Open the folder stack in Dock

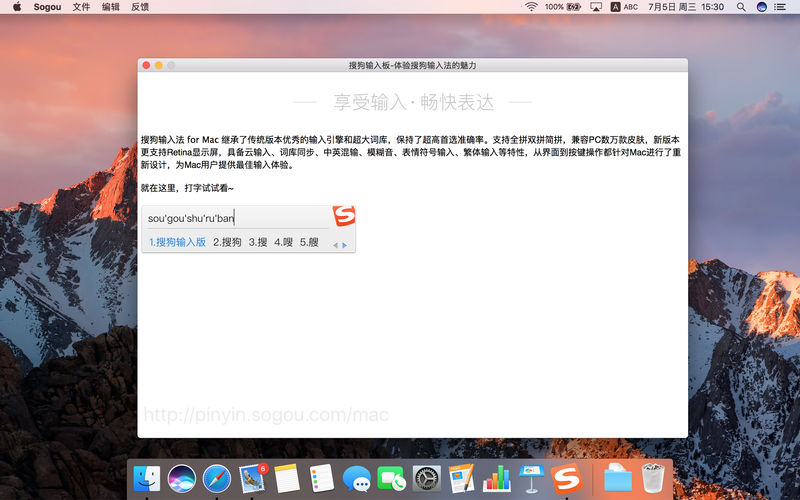tap(618, 479)
